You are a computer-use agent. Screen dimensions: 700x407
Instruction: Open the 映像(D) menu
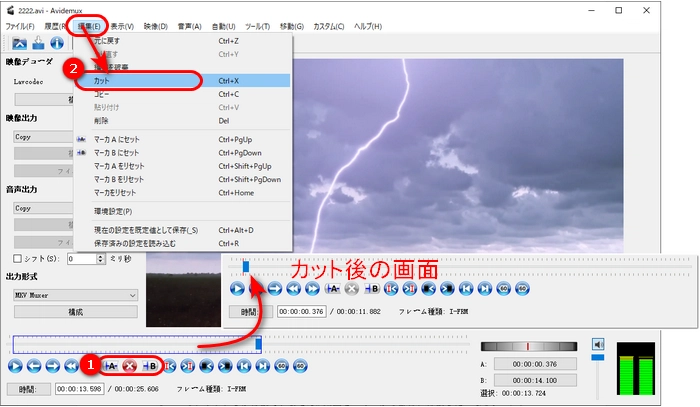pos(155,26)
